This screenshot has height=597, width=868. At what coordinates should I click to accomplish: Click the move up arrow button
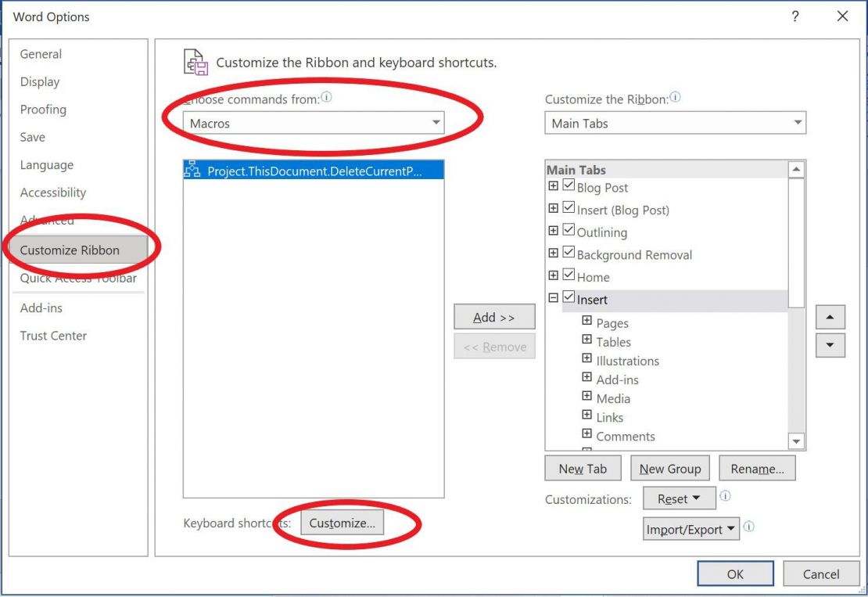(x=830, y=316)
